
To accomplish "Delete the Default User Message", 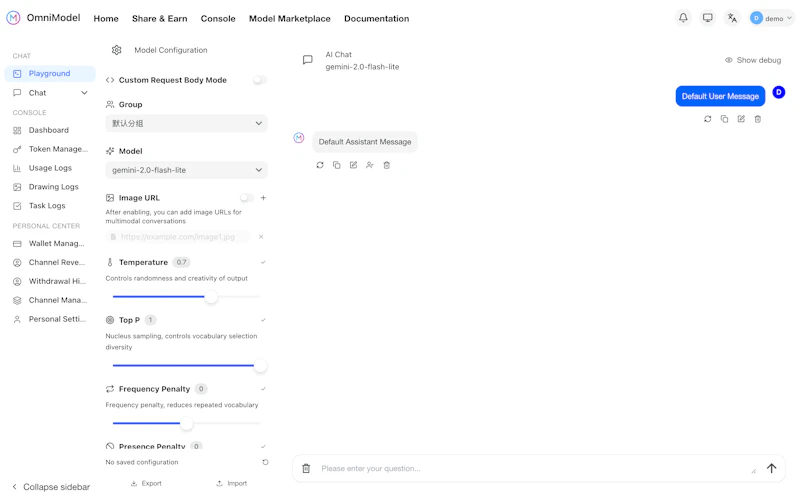I will (x=758, y=119).
